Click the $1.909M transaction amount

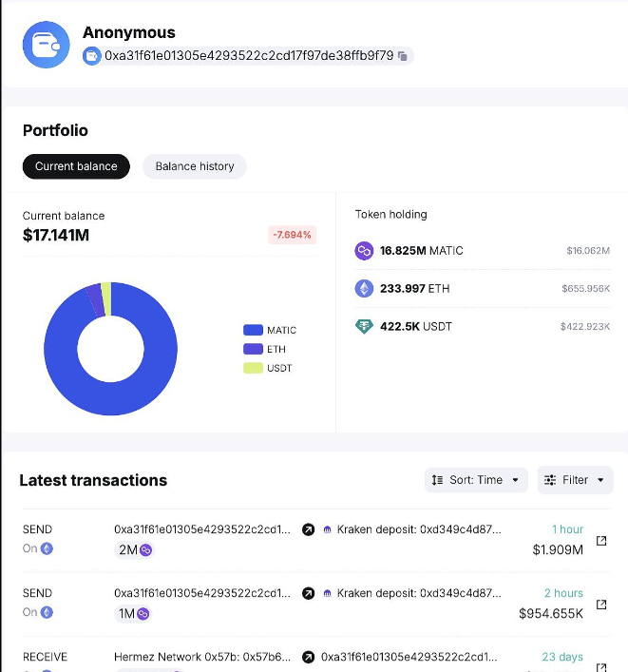558,549
